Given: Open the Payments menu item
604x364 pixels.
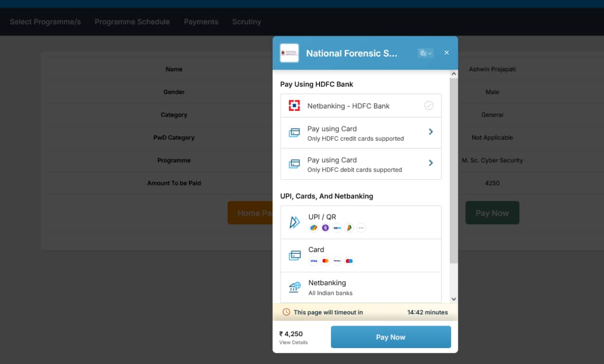Looking at the screenshot, I should [x=201, y=22].
